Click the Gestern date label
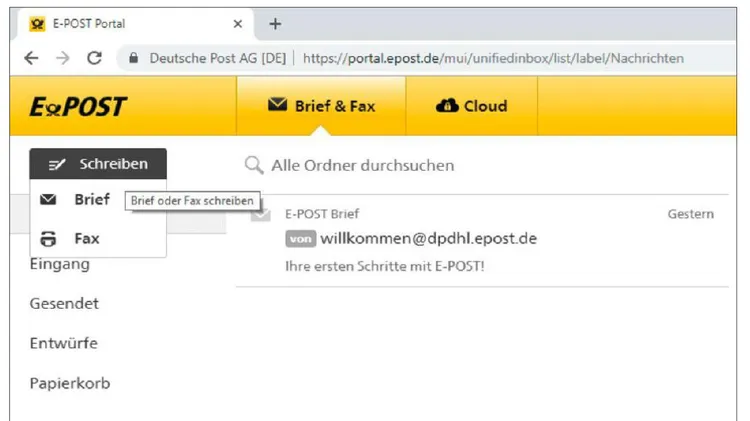The image size is (750, 421). pyautogui.click(x=691, y=214)
